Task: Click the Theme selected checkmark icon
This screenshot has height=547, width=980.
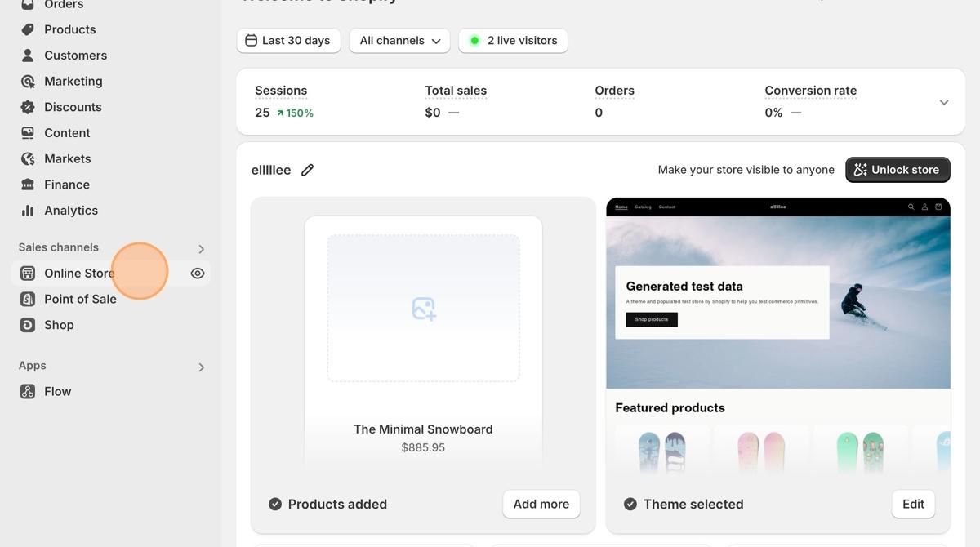Action: pos(630,505)
